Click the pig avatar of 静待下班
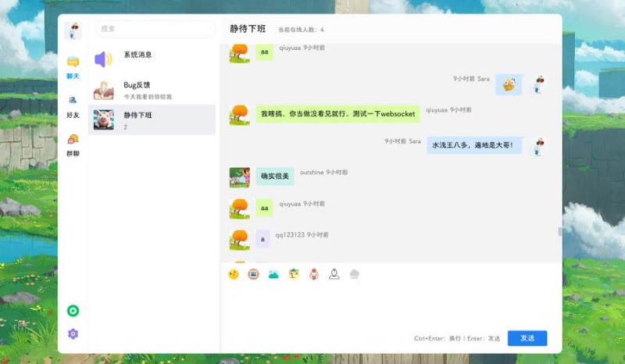The height and width of the screenshot is (364, 625). pyautogui.click(x=104, y=120)
